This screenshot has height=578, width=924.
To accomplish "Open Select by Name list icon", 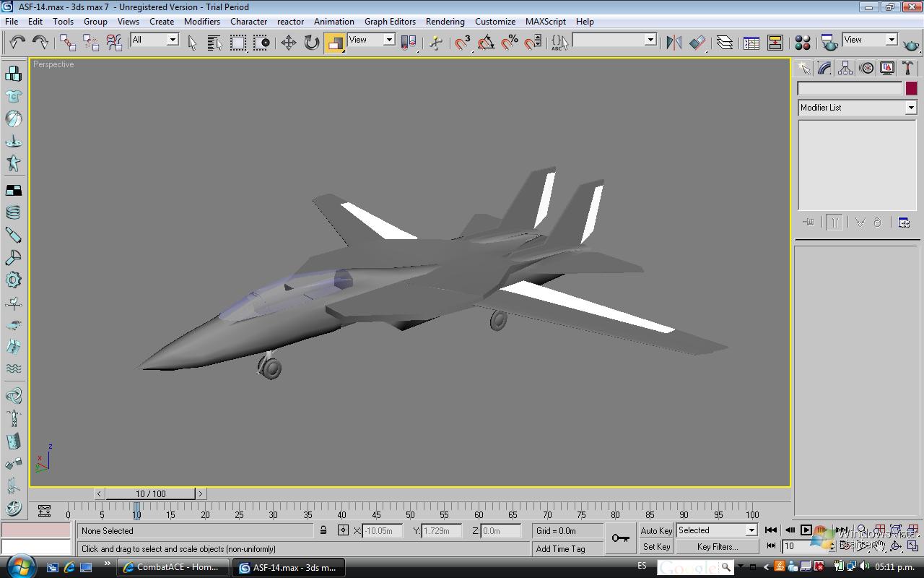I will (214, 43).
